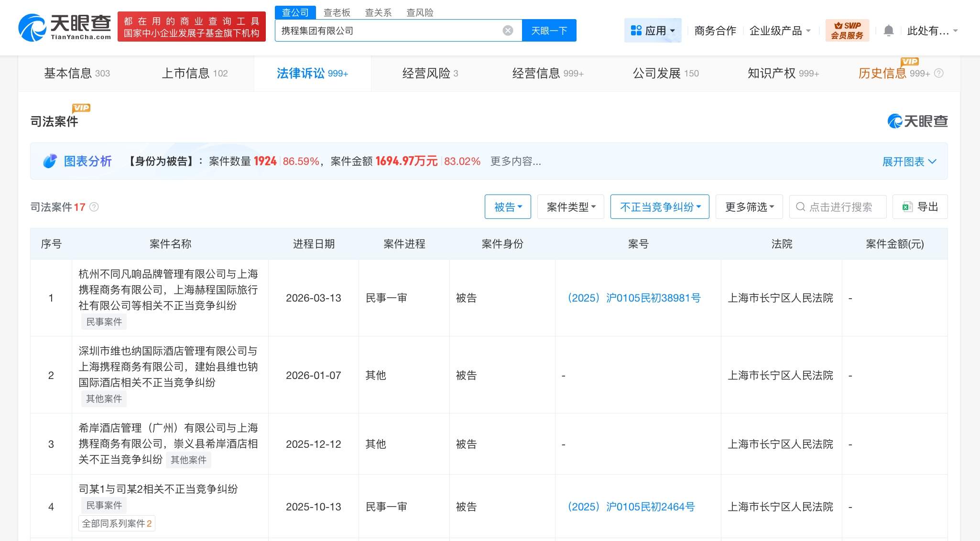This screenshot has width=980, height=541.
Task: Click the TianYanCha logo icon
Action: pos(33,27)
